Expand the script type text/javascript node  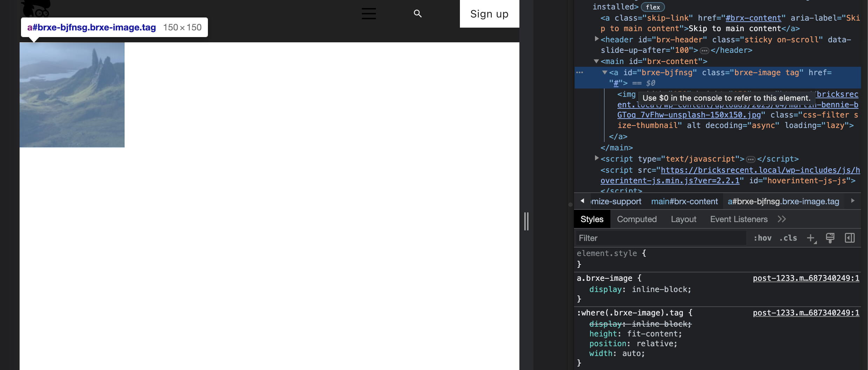[597, 158]
